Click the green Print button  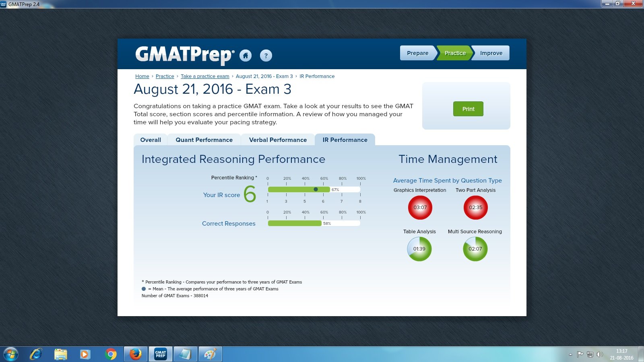(468, 109)
